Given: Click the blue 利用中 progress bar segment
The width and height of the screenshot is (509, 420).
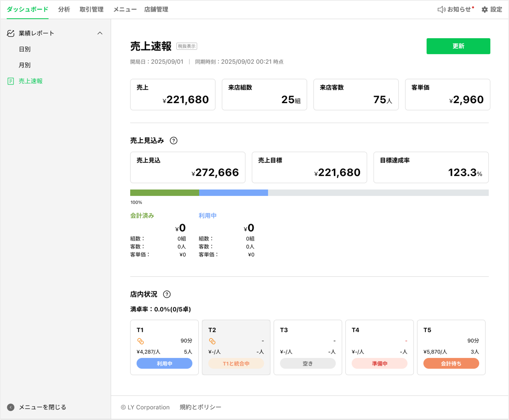Looking at the screenshot, I should [233, 193].
